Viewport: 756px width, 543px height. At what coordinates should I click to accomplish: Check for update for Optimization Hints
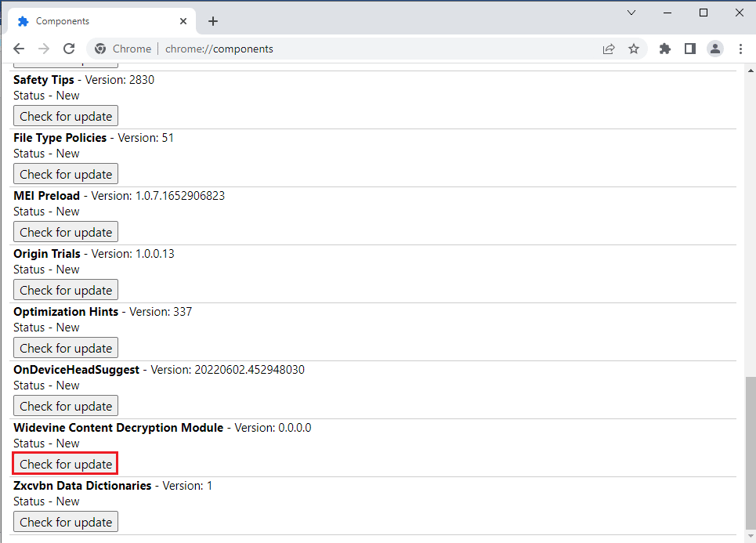click(66, 348)
